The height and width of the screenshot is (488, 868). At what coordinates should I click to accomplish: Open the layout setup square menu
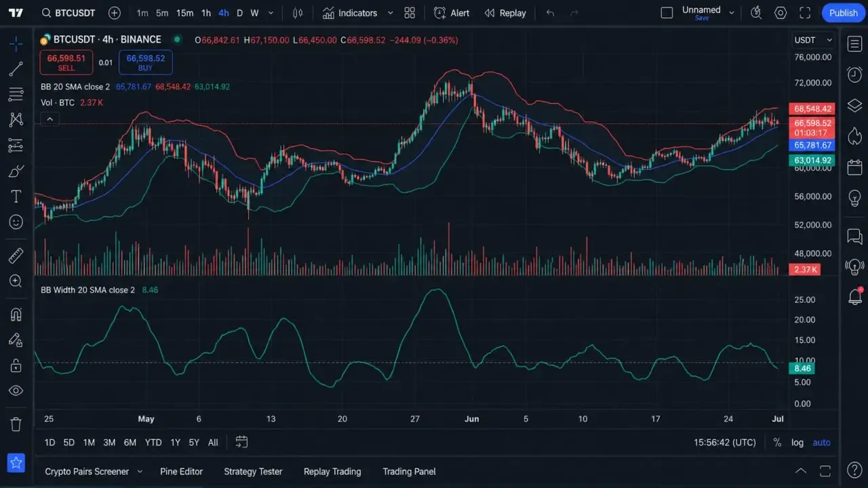(x=667, y=13)
